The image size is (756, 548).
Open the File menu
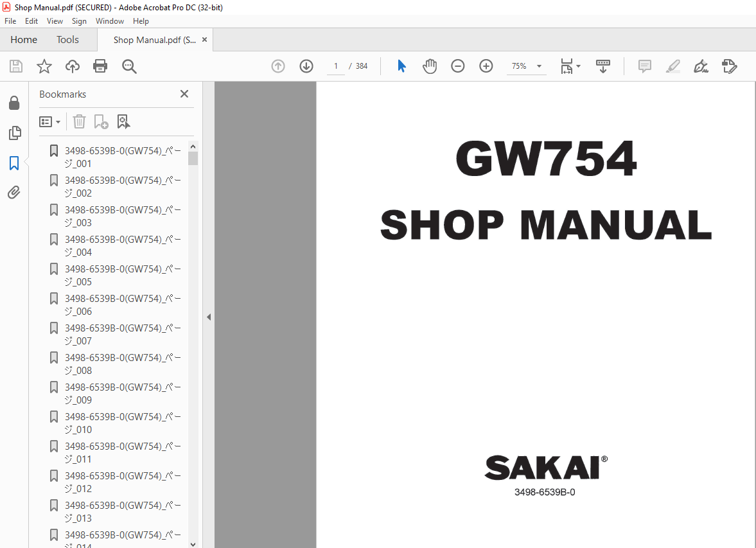tap(10, 21)
